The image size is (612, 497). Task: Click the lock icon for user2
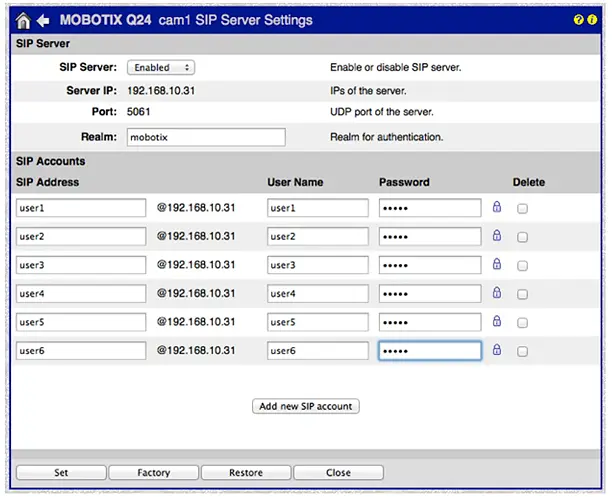[x=496, y=236]
